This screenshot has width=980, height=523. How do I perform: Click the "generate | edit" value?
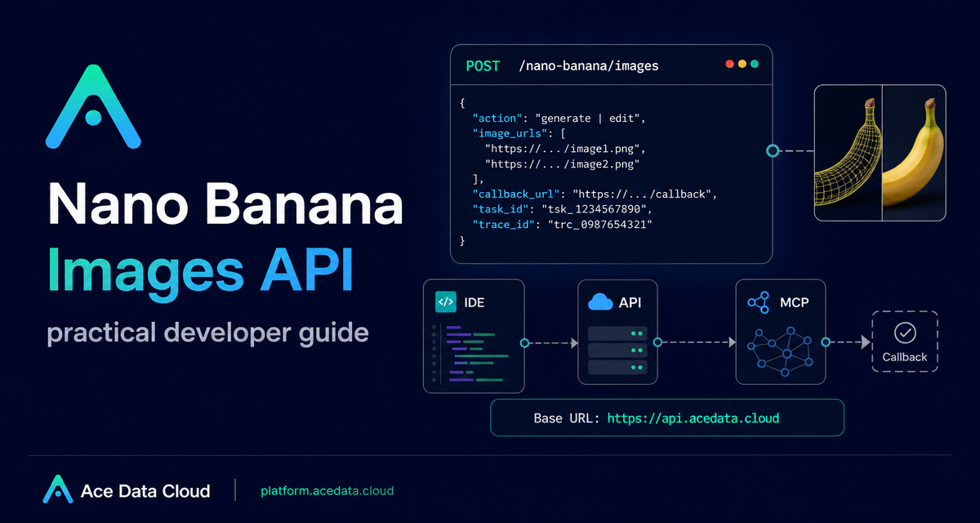pos(590,118)
